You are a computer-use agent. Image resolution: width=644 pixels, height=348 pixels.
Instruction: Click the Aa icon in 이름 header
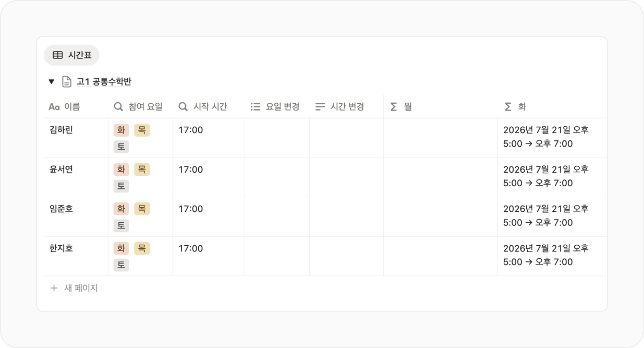click(54, 106)
